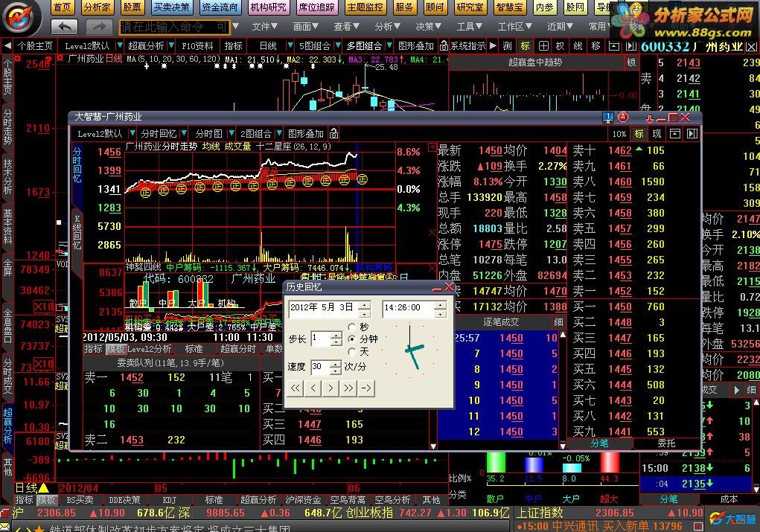The width and height of the screenshot is (760, 532).
Task: Open the 画面 menu
Action: (x=306, y=27)
